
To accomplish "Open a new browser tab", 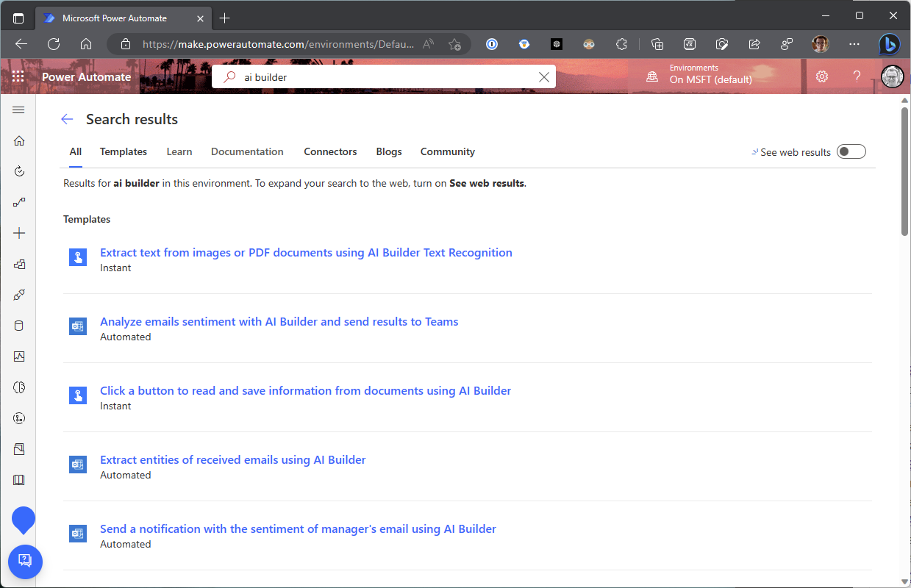I will point(225,18).
